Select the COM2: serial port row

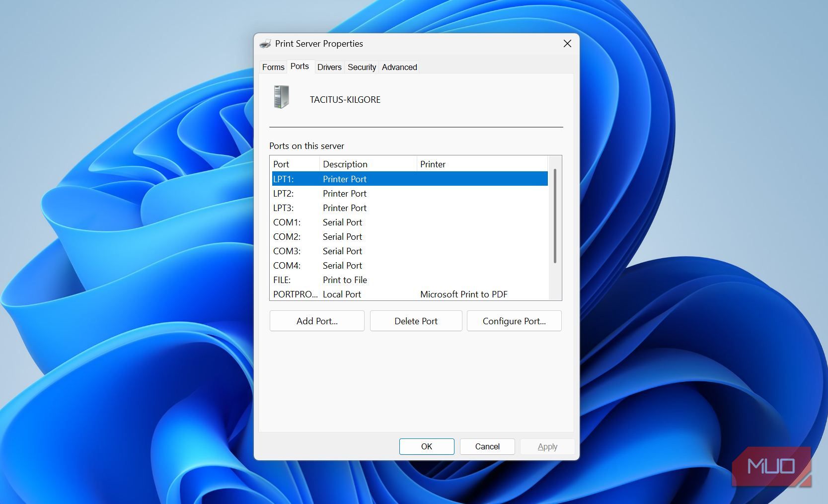[x=410, y=236]
